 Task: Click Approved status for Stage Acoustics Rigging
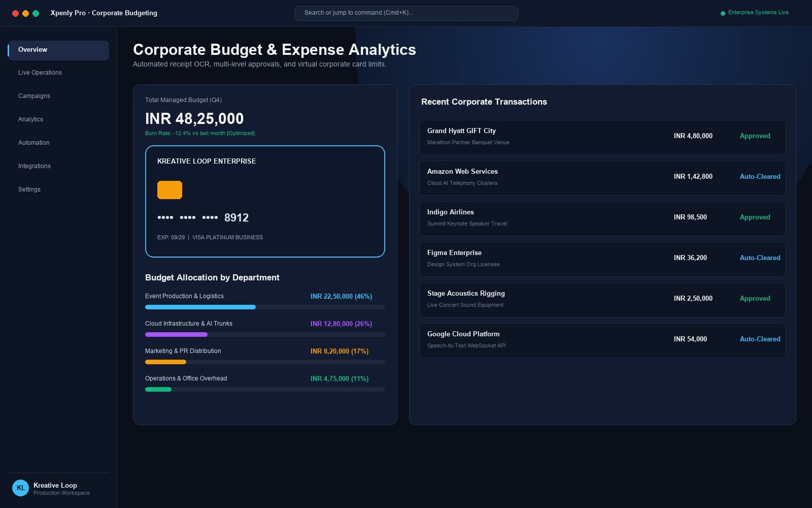pyautogui.click(x=755, y=299)
